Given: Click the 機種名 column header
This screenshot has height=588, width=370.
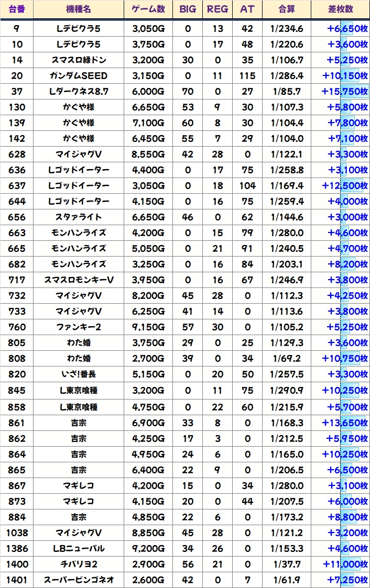Looking at the screenshot, I should pyautogui.click(x=79, y=9).
